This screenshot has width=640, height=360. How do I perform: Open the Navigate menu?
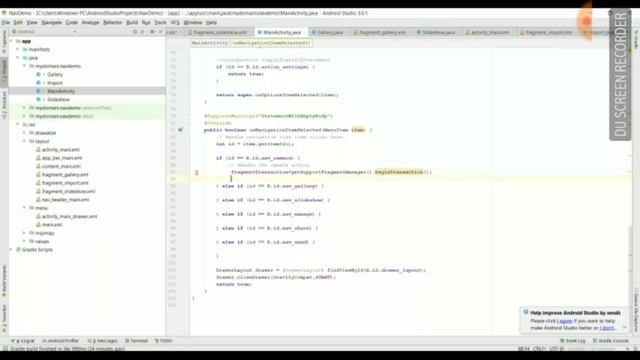(51, 22)
